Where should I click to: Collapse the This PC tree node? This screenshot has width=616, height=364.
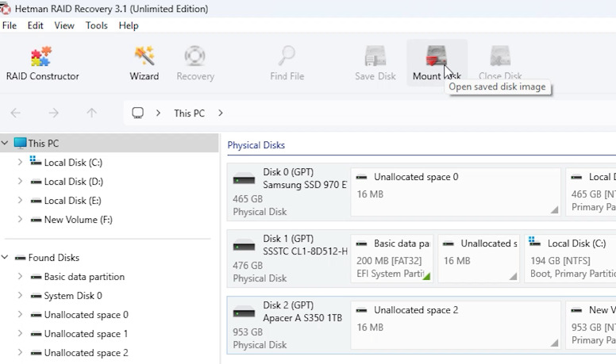coord(5,143)
